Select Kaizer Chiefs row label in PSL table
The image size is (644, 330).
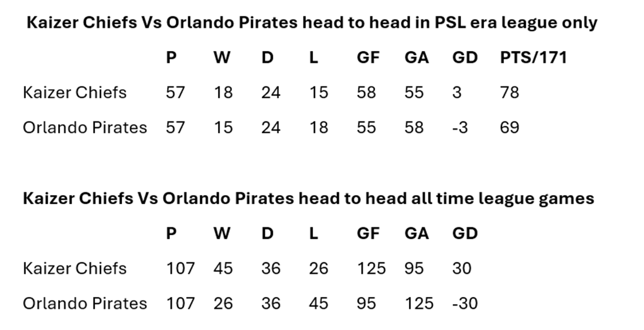click(75, 92)
